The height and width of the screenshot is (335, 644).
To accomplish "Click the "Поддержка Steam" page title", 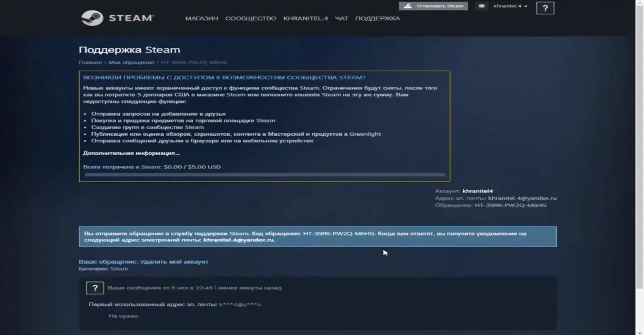I will click(129, 50).
